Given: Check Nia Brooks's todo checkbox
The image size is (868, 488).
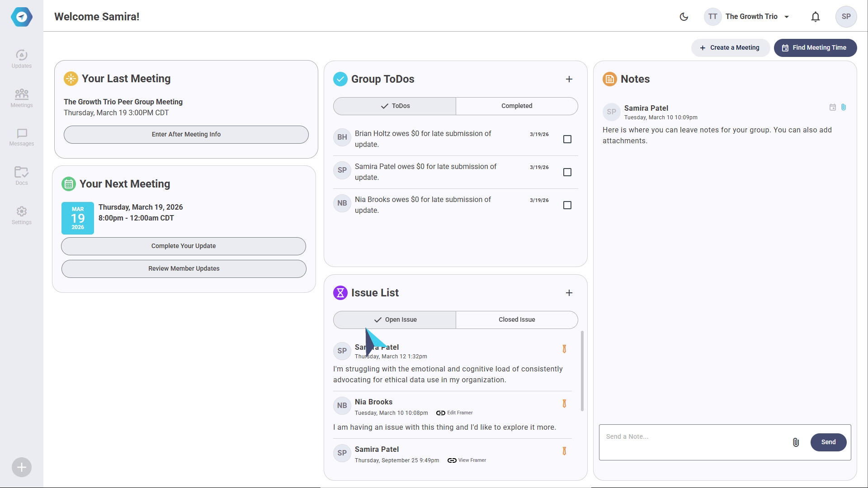Looking at the screenshot, I should [x=567, y=205].
